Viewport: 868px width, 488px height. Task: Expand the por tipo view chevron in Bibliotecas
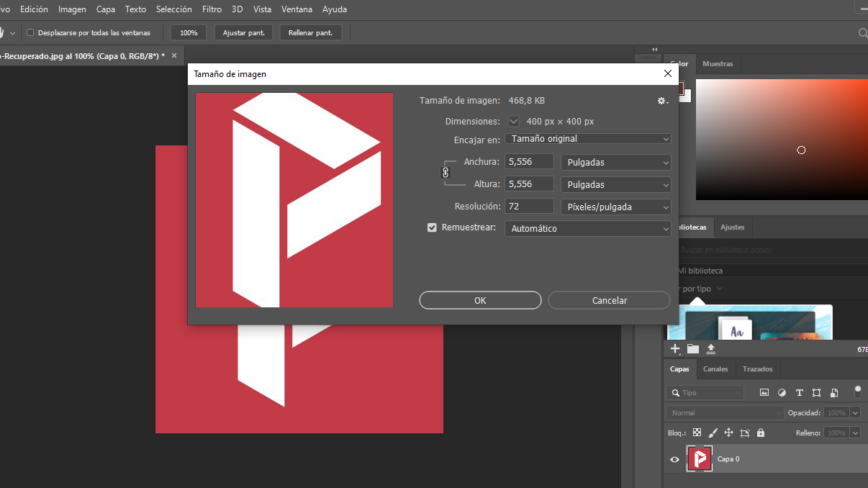click(720, 289)
